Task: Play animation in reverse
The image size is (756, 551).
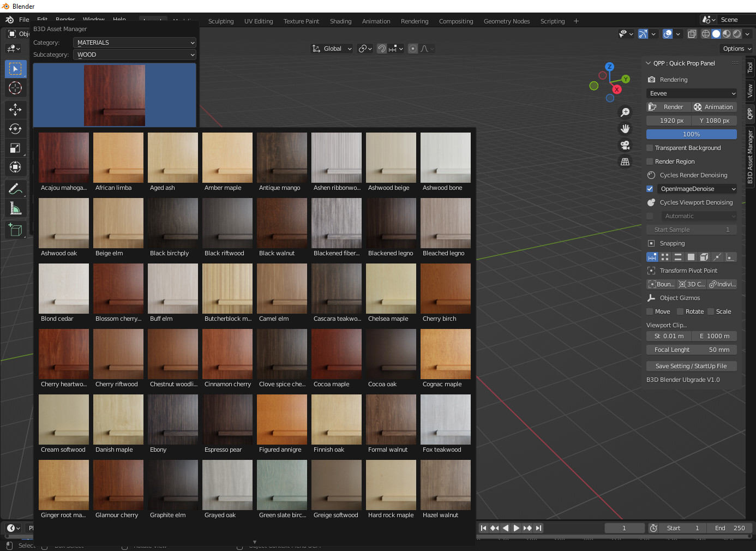Action: (x=506, y=528)
